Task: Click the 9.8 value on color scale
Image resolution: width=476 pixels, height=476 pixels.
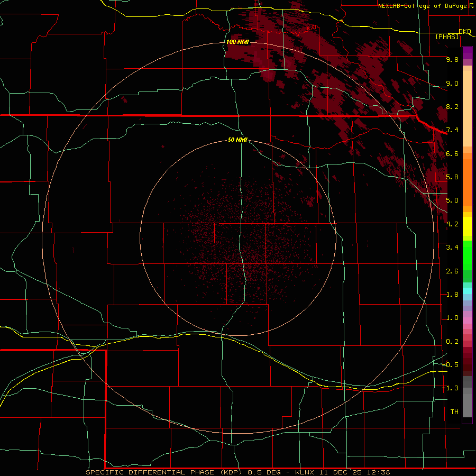Action: (x=452, y=59)
